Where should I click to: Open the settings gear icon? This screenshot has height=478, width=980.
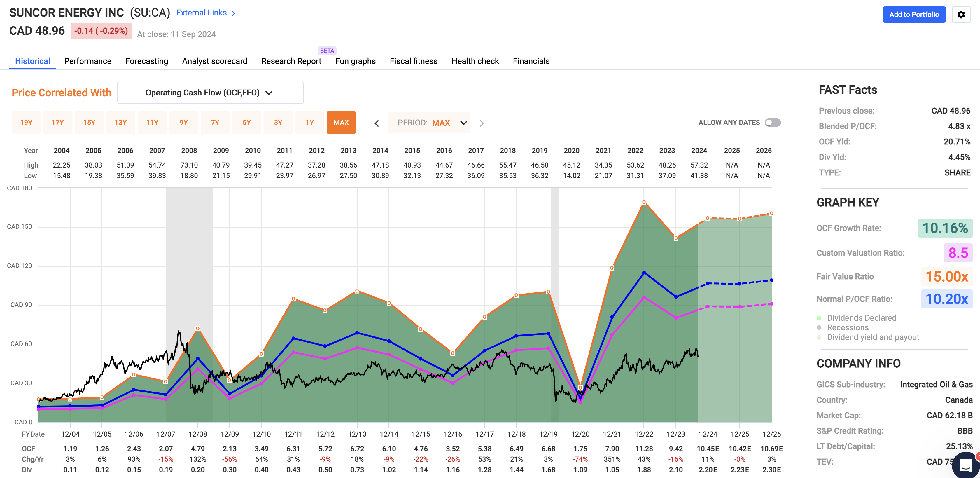pyautogui.click(x=961, y=15)
